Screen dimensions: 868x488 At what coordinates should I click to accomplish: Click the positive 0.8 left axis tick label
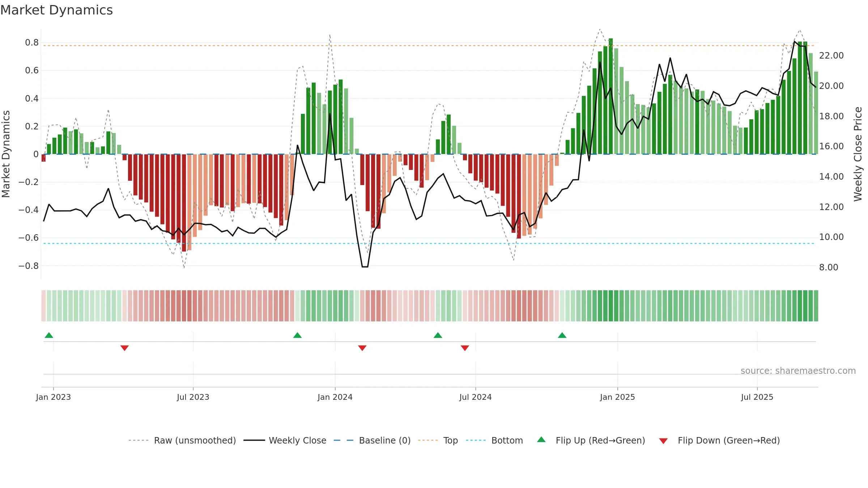click(x=32, y=43)
